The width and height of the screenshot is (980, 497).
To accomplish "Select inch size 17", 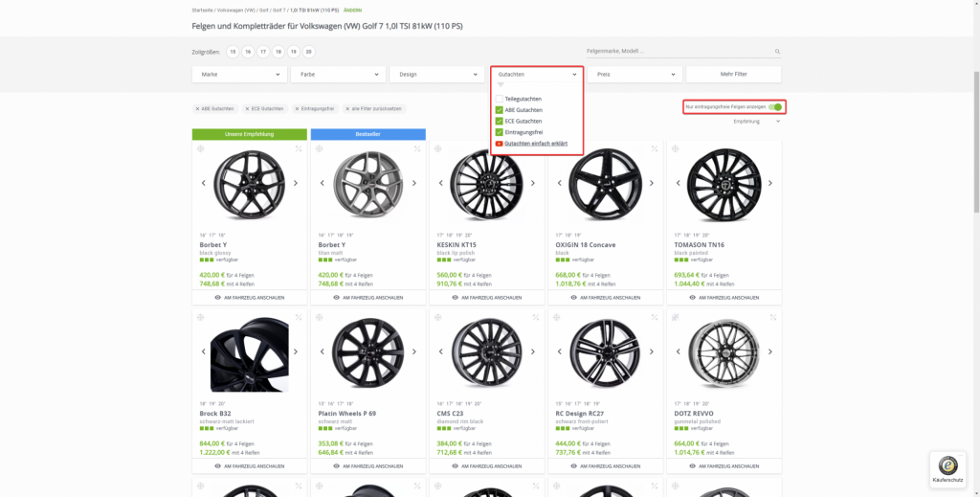I will pos(263,52).
